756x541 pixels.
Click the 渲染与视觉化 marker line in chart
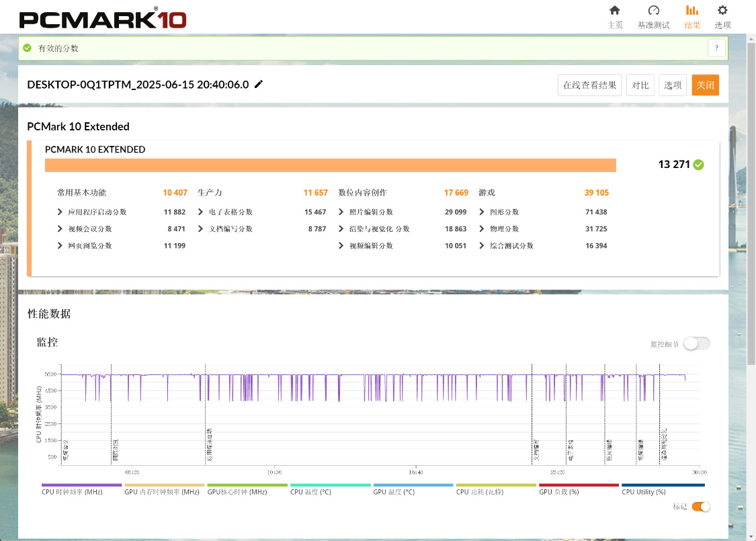tap(660, 415)
